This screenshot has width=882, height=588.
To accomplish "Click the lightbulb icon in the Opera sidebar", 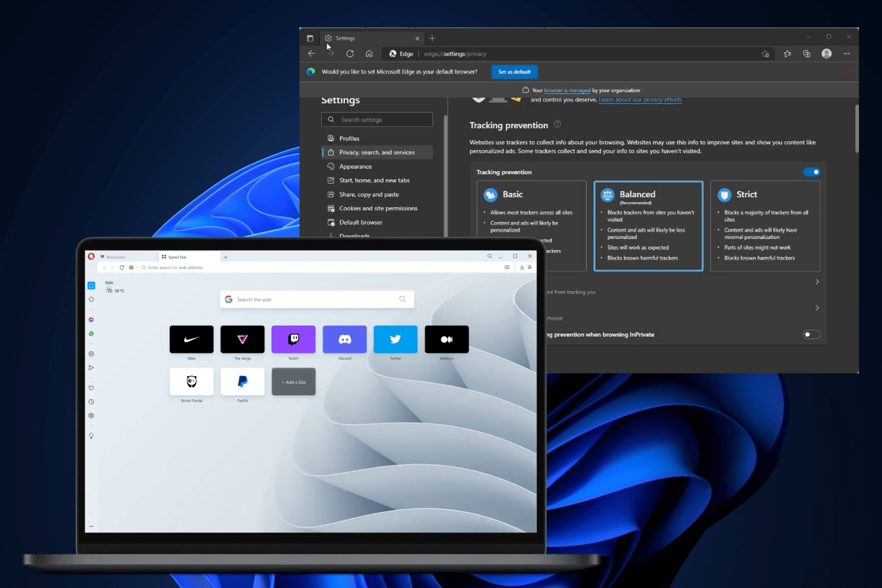I will (91, 435).
